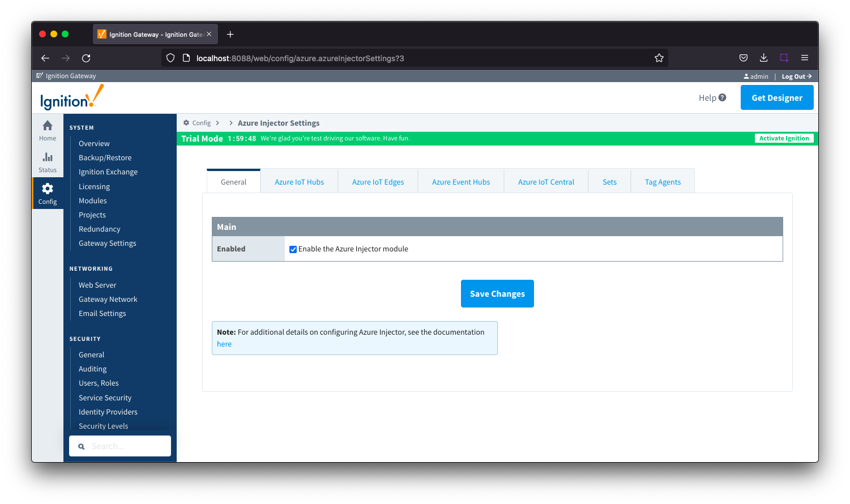Open the Tag Agents tab

pos(663,182)
